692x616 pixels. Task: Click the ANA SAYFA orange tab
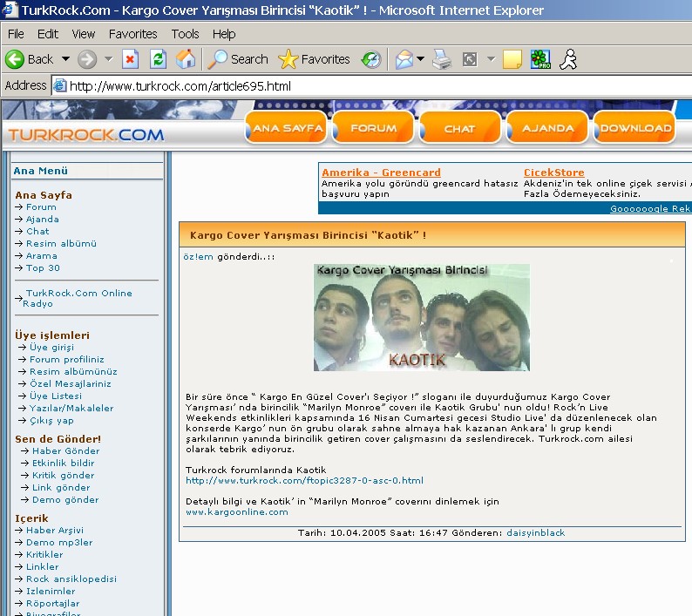click(286, 128)
